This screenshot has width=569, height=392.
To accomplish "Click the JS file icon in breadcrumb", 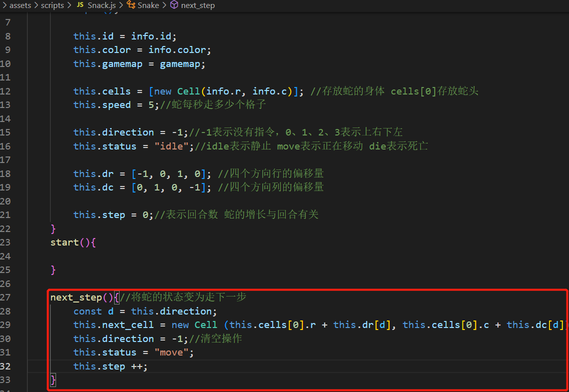I will [80, 5].
